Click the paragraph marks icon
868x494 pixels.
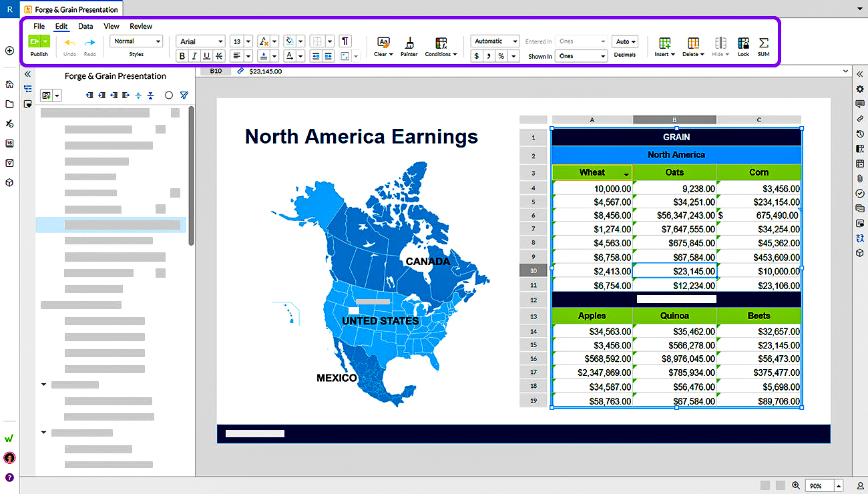345,41
